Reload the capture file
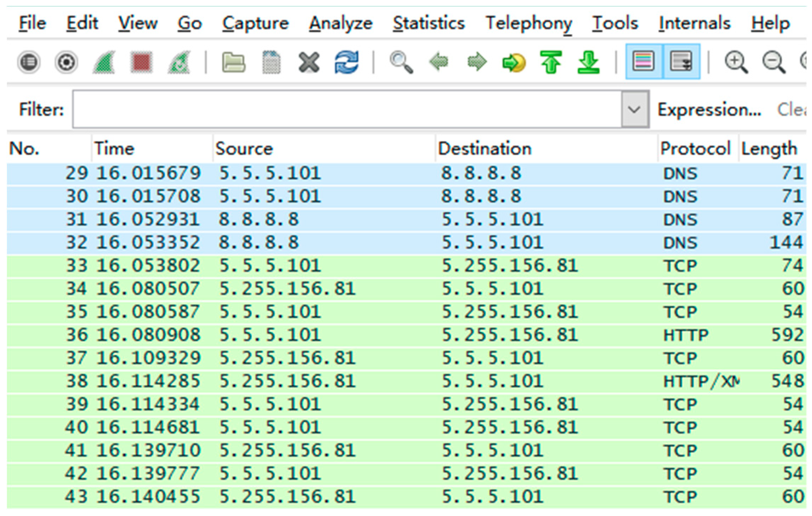Screen dimensions: 812x516 (346, 62)
